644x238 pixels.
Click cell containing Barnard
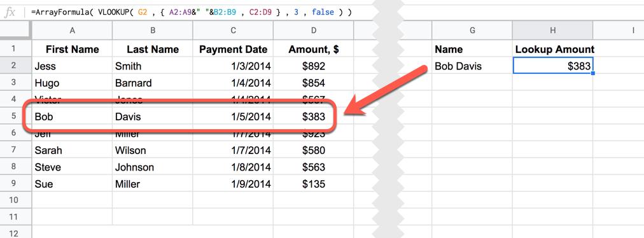pos(152,83)
